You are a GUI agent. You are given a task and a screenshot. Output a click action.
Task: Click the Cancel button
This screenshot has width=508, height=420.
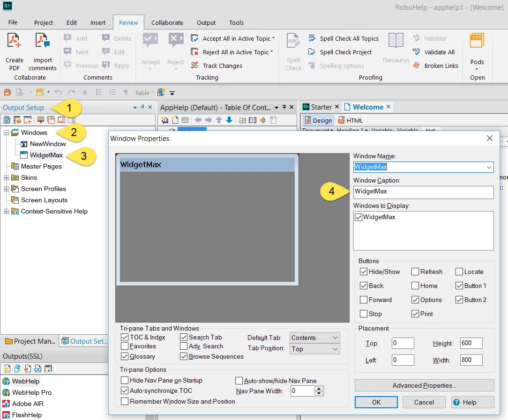(424, 402)
